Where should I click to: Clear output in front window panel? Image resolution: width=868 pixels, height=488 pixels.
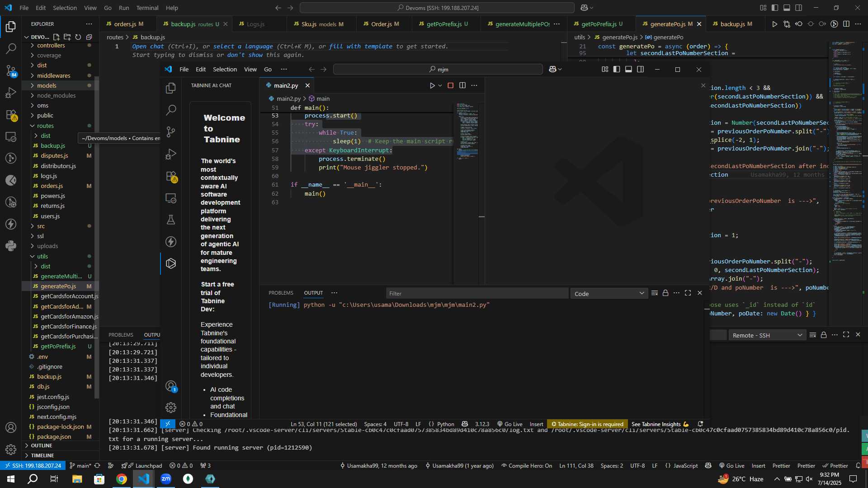(x=654, y=293)
